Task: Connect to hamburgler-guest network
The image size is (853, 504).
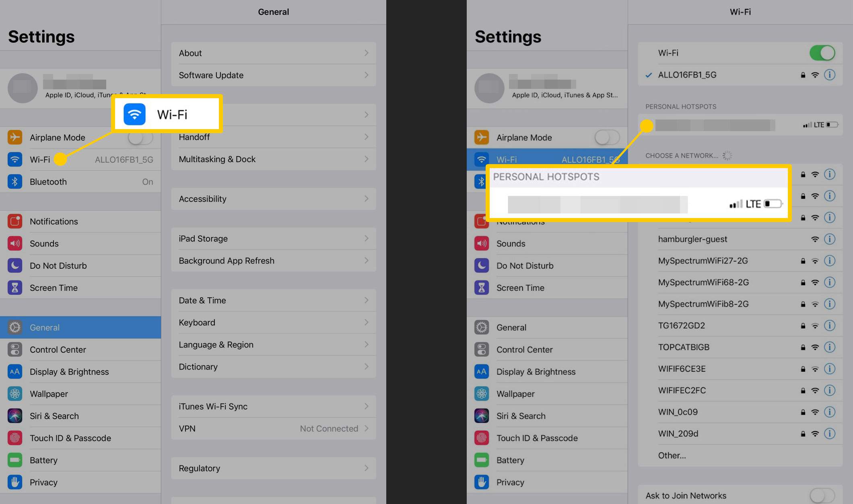Action: [x=692, y=239]
